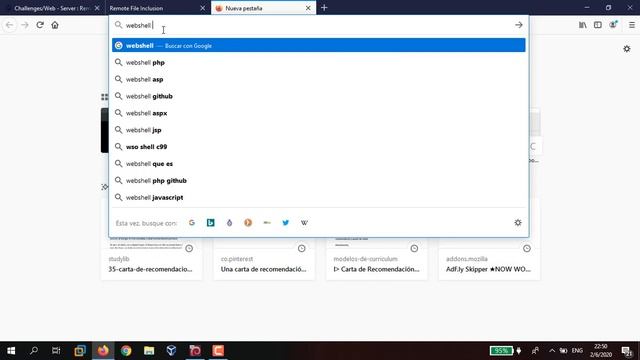Open Chrome from the taskbar
The height and width of the screenshot is (360, 640).
click(x=126, y=351)
